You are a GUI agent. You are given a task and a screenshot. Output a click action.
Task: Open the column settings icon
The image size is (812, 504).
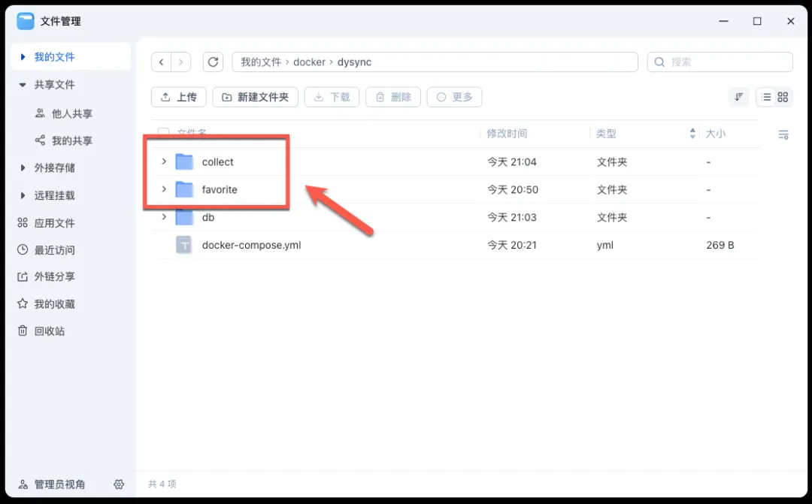783,134
